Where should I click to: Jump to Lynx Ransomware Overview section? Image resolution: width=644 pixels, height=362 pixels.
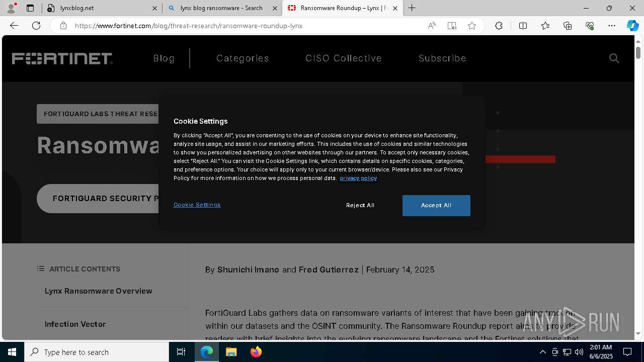(x=98, y=291)
